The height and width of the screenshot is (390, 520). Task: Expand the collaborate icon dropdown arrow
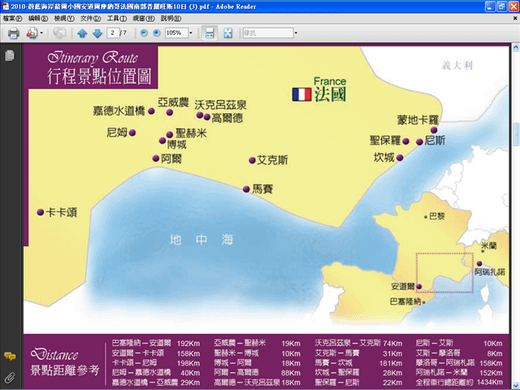41,33
